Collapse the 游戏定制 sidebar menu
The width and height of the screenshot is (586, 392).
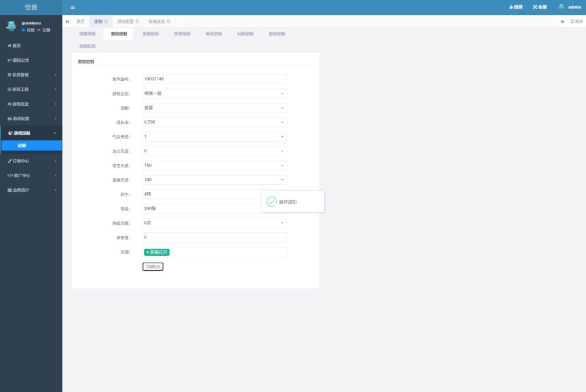[31, 133]
